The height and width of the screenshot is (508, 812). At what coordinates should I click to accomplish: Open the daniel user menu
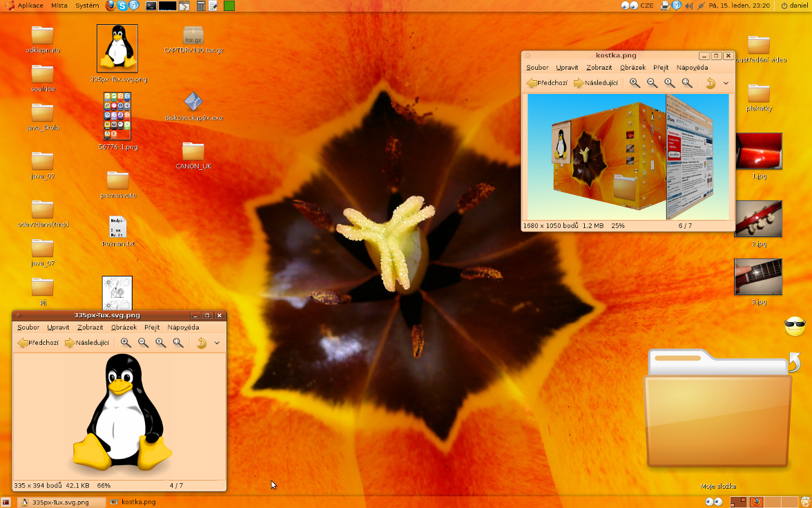(x=794, y=6)
